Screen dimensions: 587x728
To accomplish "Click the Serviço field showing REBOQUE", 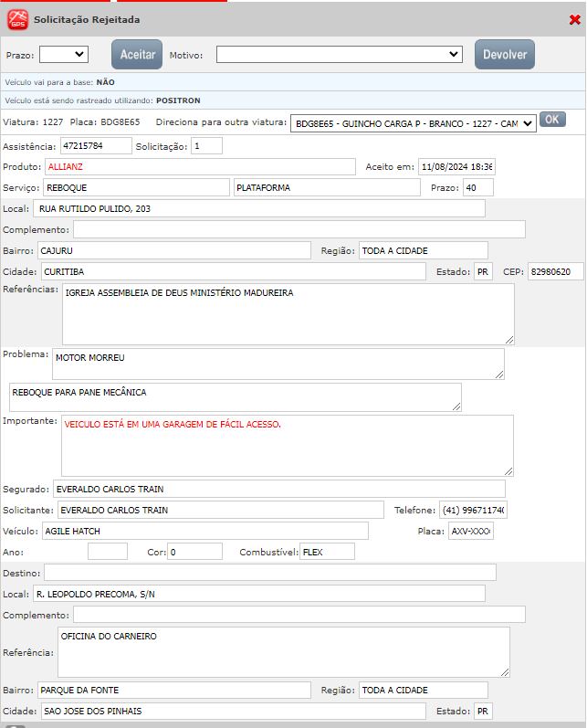I will coord(136,187).
